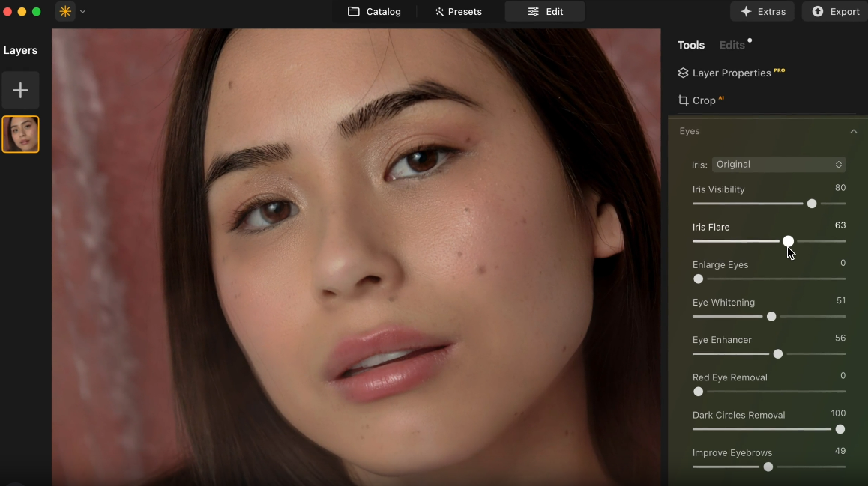This screenshot has height=486, width=868.
Task: Open Layer Properties tool
Action: (x=731, y=73)
